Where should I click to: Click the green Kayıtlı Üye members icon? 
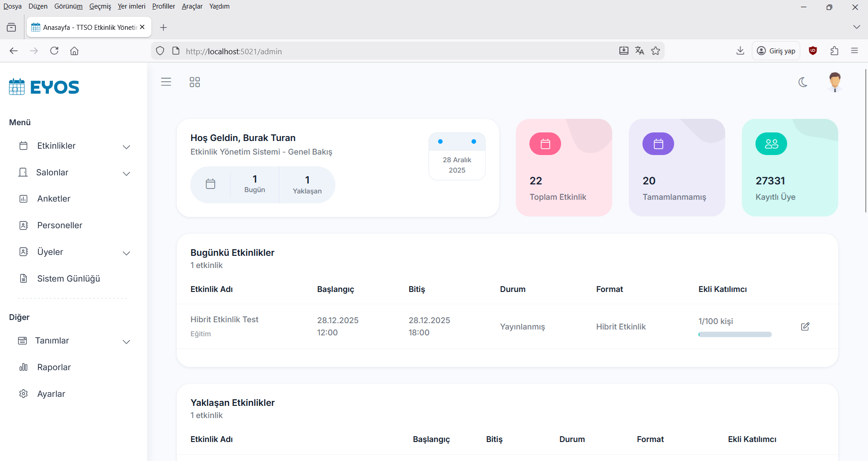pyautogui.click(x=771, y=144)
